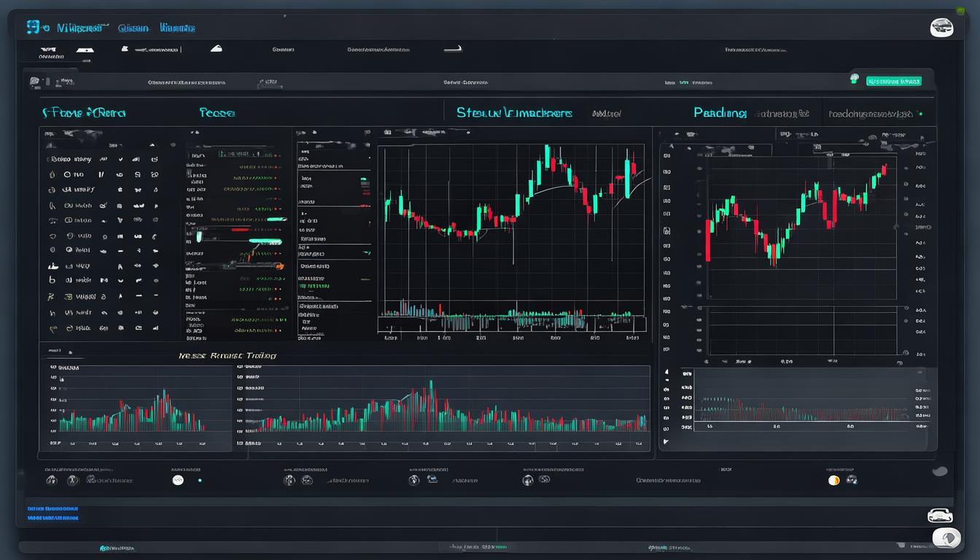Open the app logo icon at top left

(x=34, y=27)
